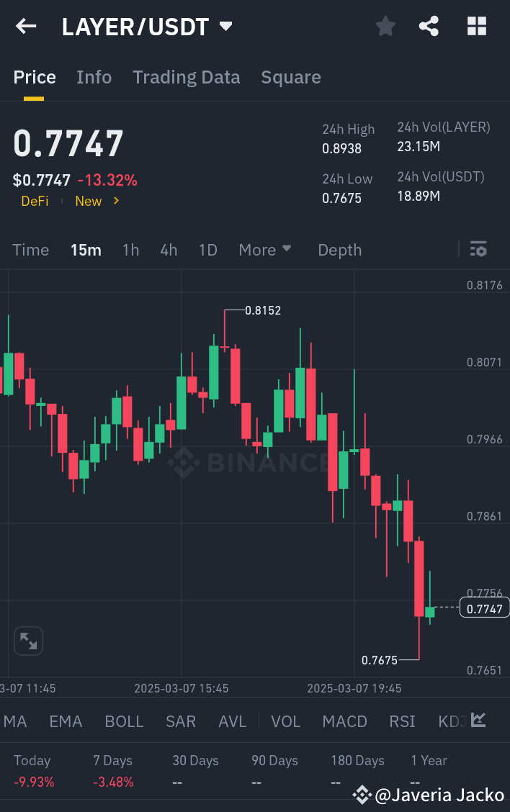Image resolution: width=510 pixels, height=812 pixels.
Task: Open chart settings icon
Action: click(x=478, y=250)
